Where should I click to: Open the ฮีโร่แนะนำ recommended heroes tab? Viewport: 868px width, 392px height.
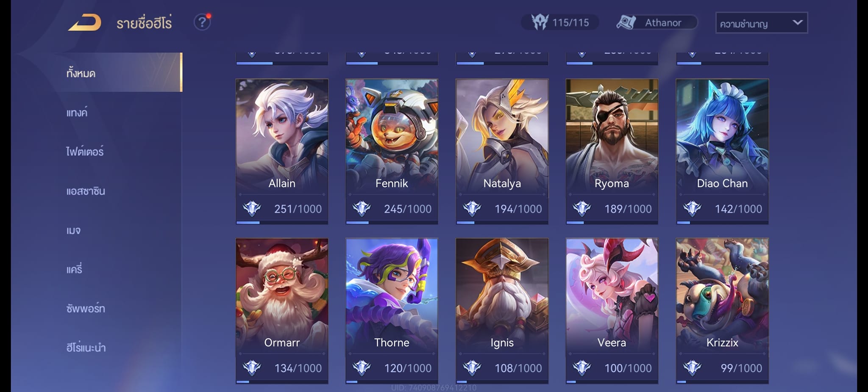(86, 348)
